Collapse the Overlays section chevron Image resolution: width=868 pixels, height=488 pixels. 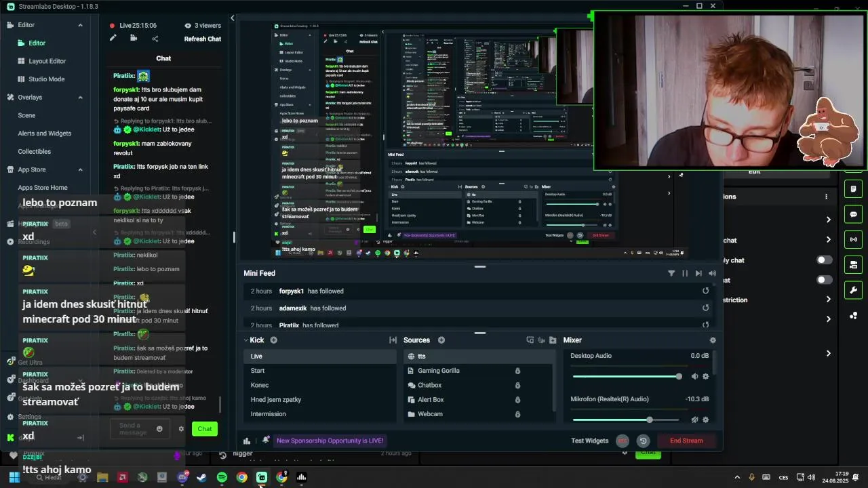(80, 98)
